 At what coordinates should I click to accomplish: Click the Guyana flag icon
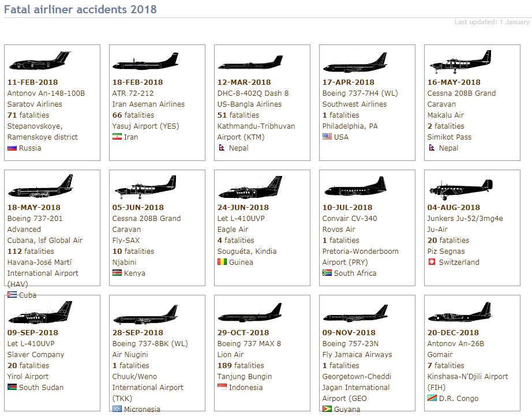click(x=327, y=409)
